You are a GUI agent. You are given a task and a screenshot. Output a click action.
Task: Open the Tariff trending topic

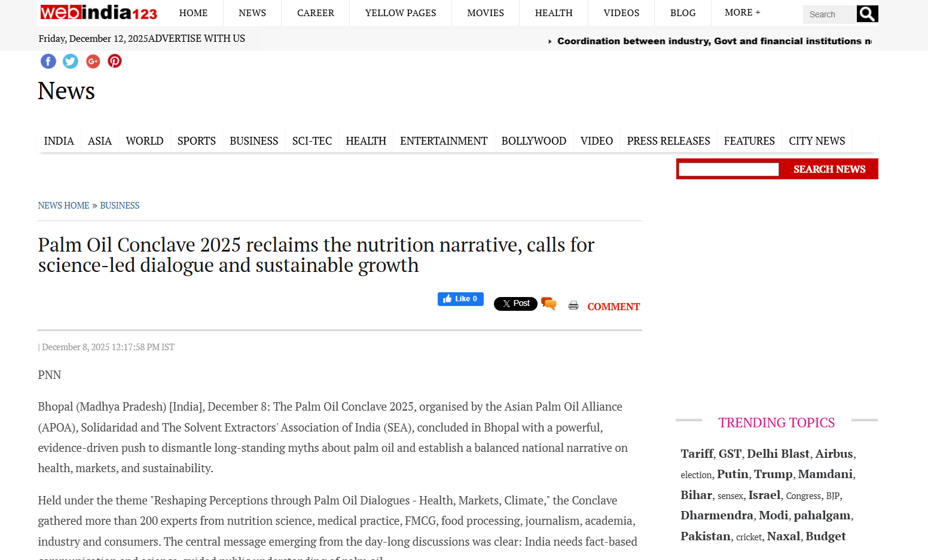(697, 454)
